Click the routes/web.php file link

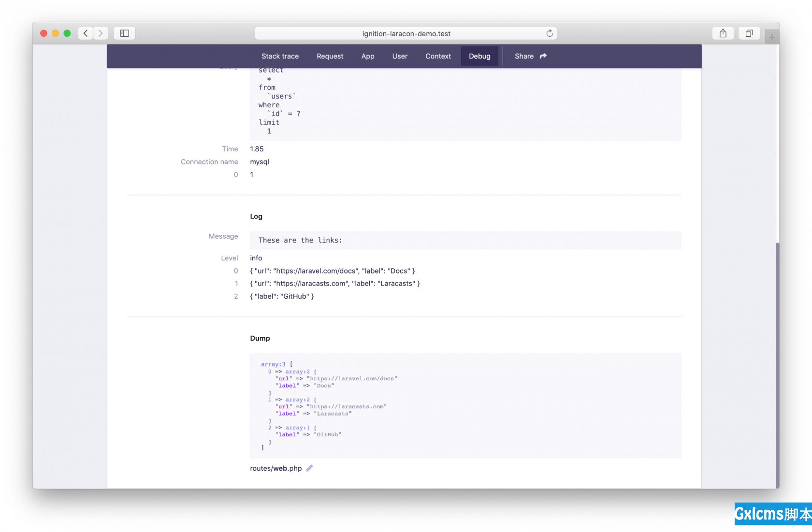[x=275, y=468]
